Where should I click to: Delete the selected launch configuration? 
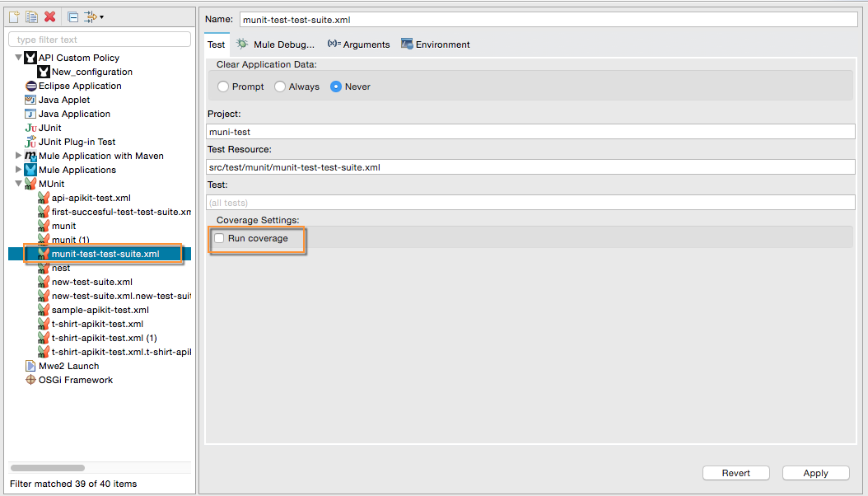pos(49,16)
